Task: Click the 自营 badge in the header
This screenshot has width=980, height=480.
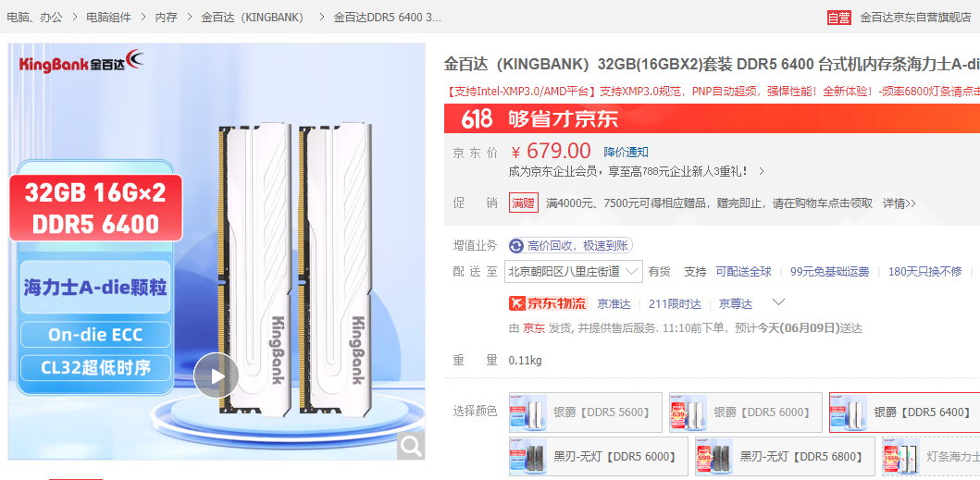Action: pyautogui.click(x=838, y=18)
